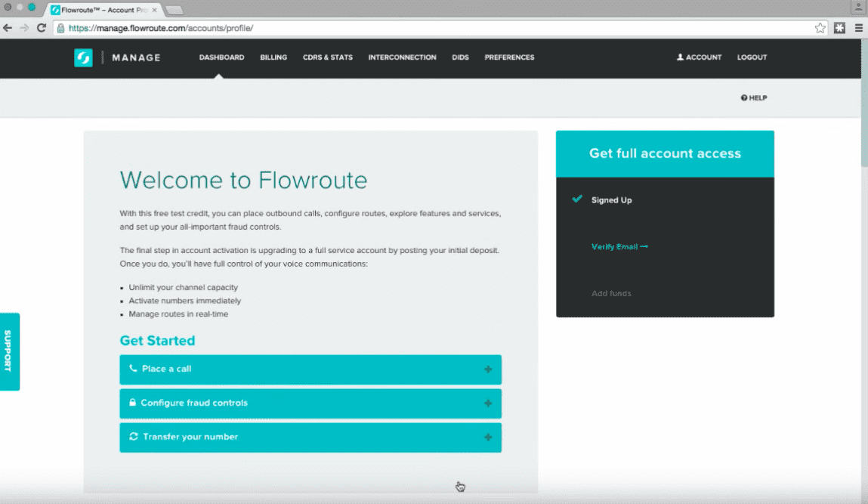Image resolution: width=868 pixels, height=504 pixels.
Task: Open the DIDs section
Action: 460,57
